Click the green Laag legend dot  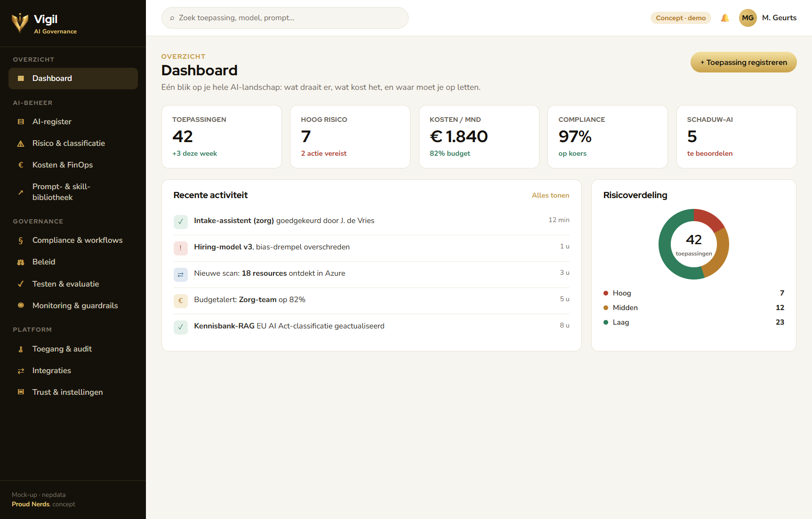point(606,322)
